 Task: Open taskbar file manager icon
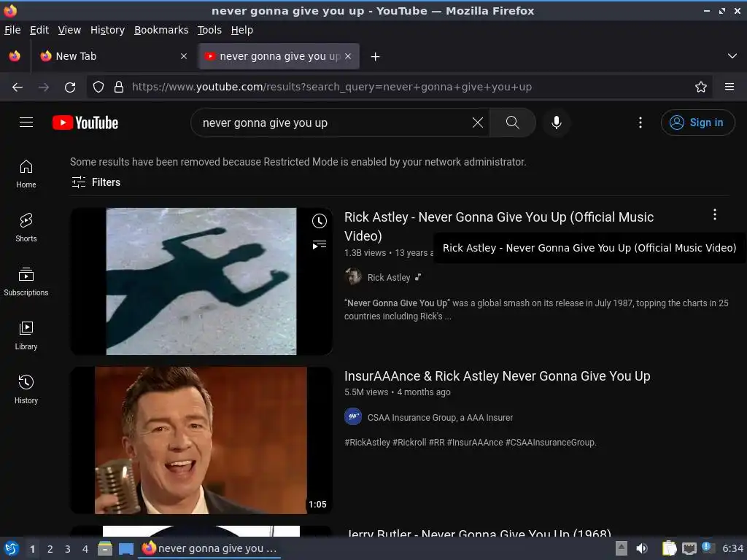pyautogui.click(x=105, y=548)
